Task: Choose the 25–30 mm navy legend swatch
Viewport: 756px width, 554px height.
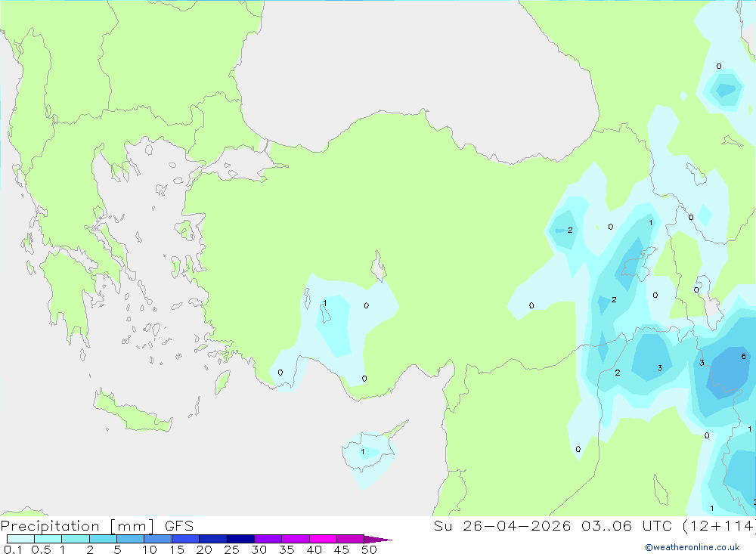Action: (x=240, y=539)
